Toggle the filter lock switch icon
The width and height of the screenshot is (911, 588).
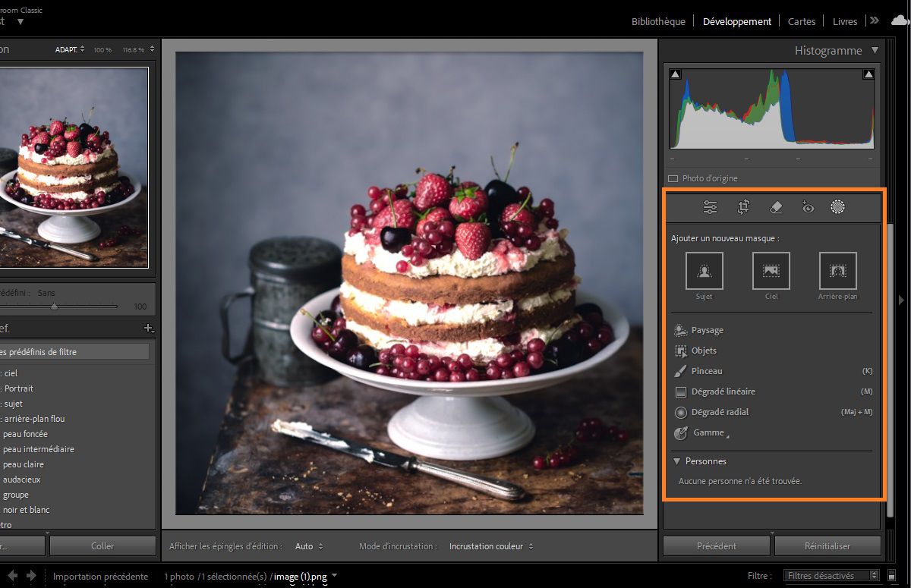[x=891, y=576]
